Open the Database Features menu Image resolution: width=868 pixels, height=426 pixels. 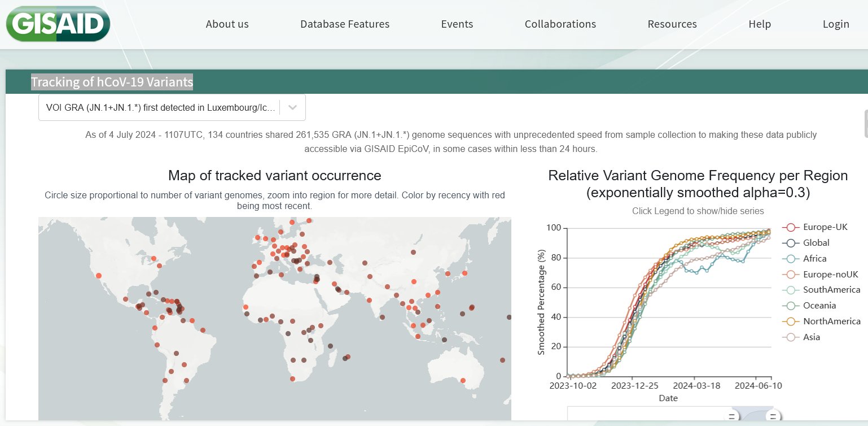click(x=345, y=24)
